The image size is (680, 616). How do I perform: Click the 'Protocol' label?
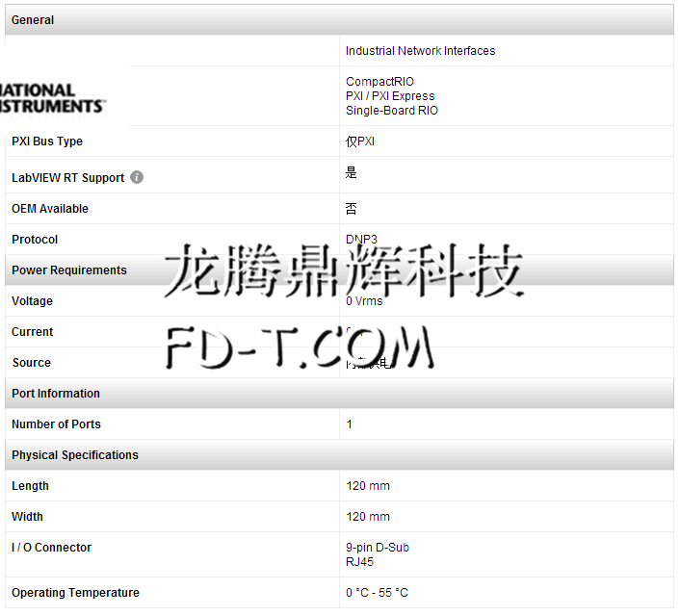pos(35,240)
